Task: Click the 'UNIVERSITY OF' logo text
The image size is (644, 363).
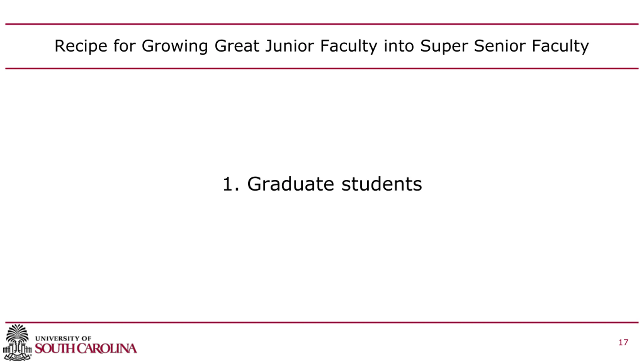Action: coord(63,338)
